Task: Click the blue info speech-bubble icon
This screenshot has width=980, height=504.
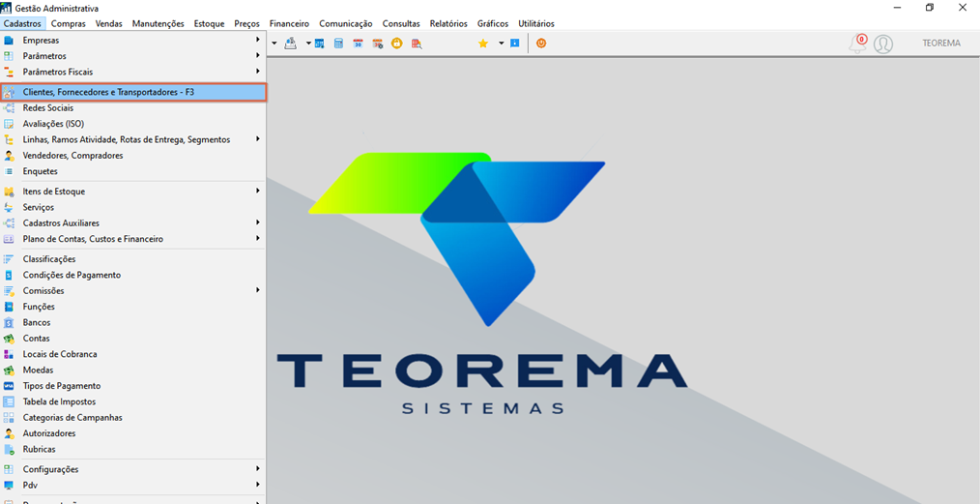Action: (x=515, y=44)
